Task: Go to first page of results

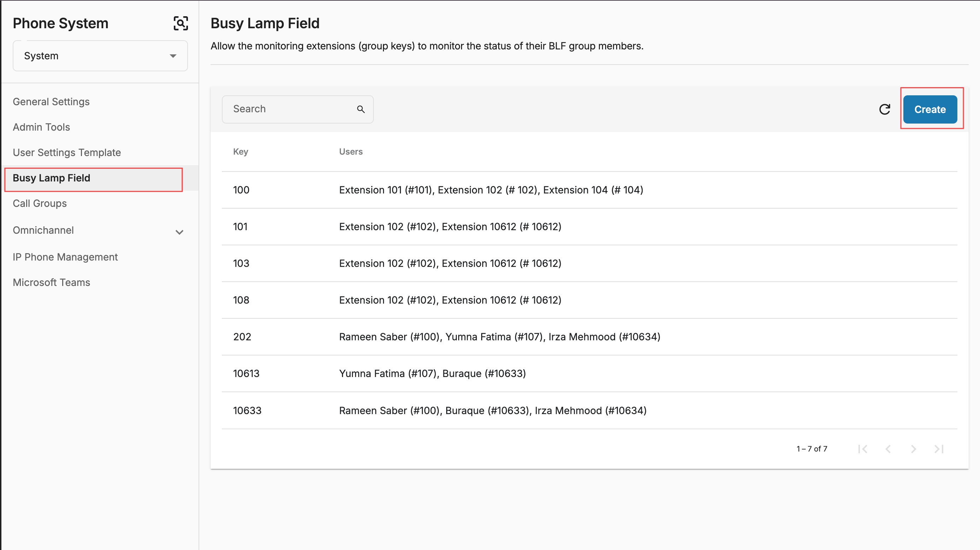Action: pyautogui.click(x=863, y=449)
